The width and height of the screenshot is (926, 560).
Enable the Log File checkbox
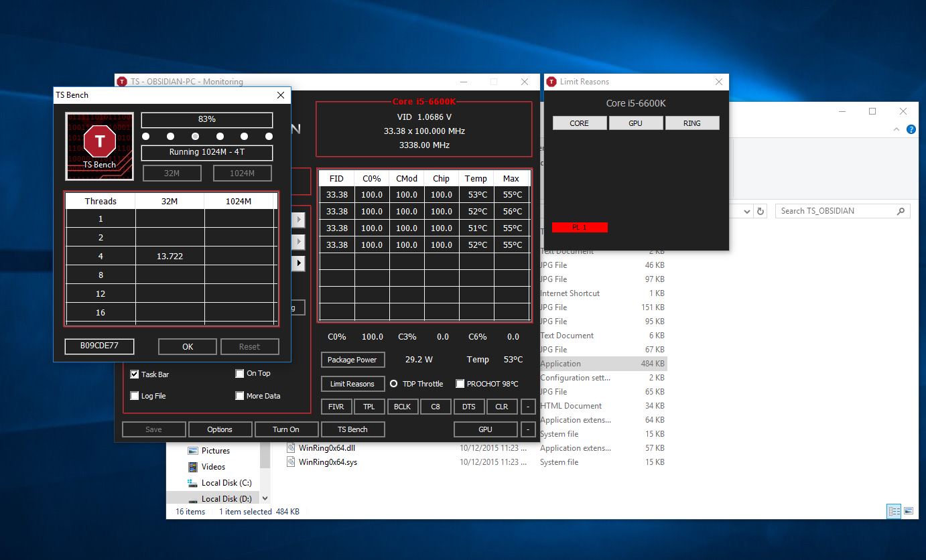tap(135, 396)
